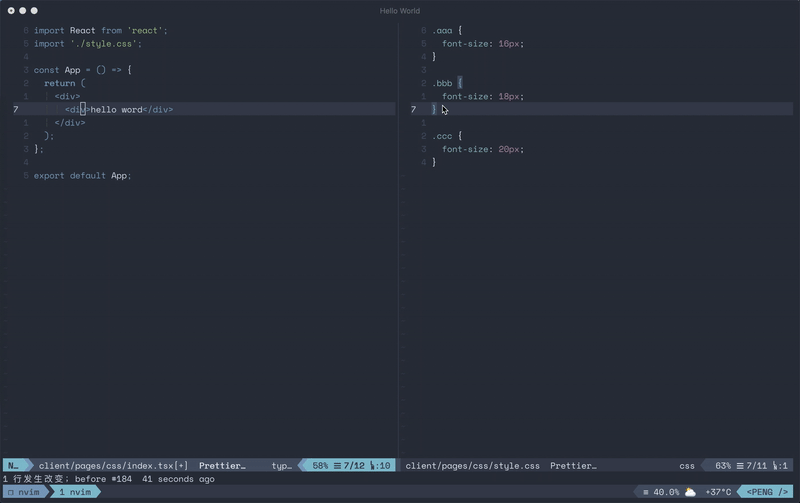Click the 63% position indicator

722,465
